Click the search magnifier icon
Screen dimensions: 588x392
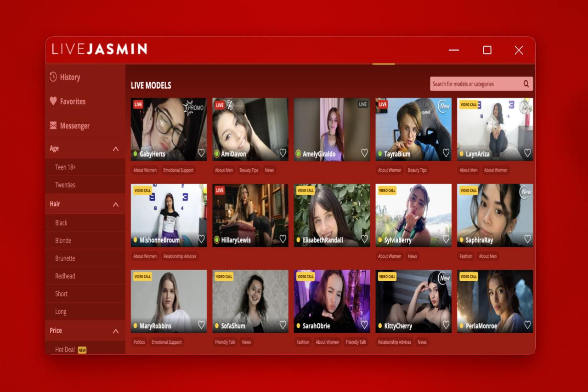[x=526, y=84]
